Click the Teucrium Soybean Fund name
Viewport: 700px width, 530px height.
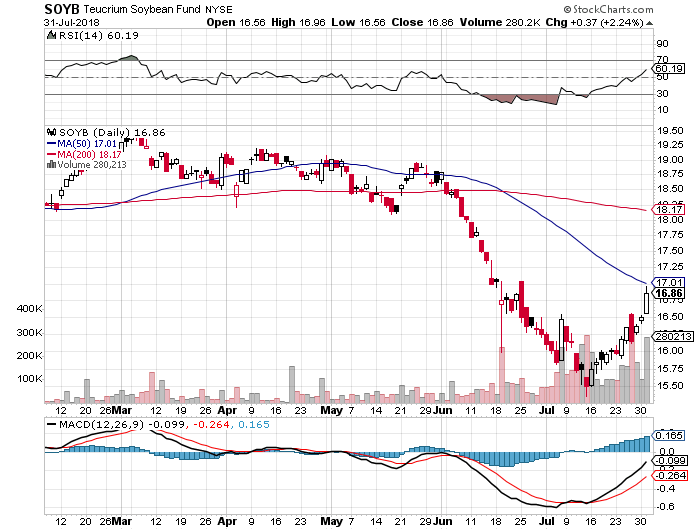(x=142, y=9)
